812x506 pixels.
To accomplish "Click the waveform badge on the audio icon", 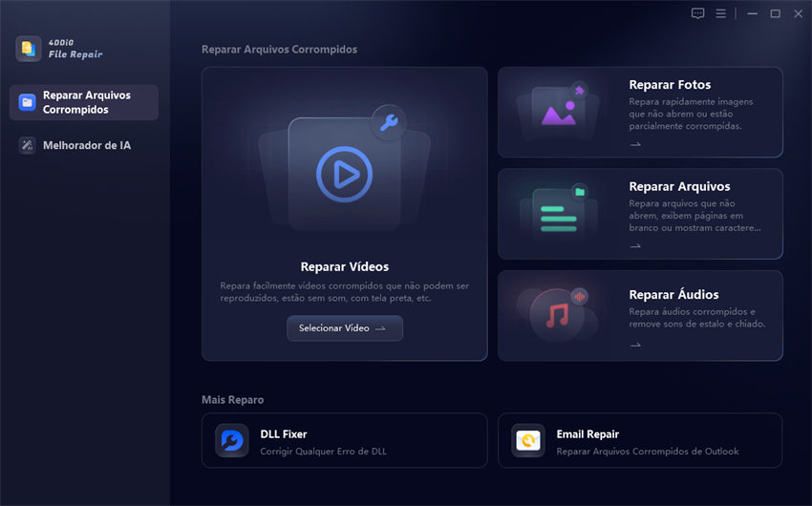I will pyautogui.click(x=579, y=297).
